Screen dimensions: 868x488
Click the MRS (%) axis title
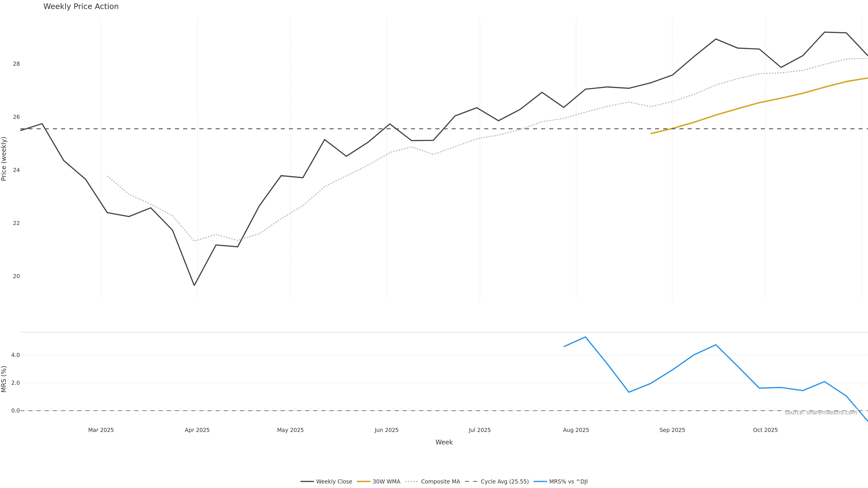tap(4, 379)
